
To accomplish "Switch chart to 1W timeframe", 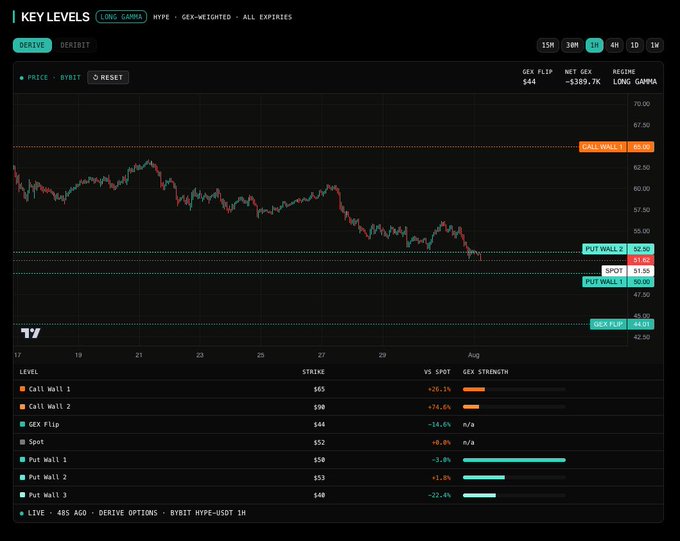I will point(654,45).
